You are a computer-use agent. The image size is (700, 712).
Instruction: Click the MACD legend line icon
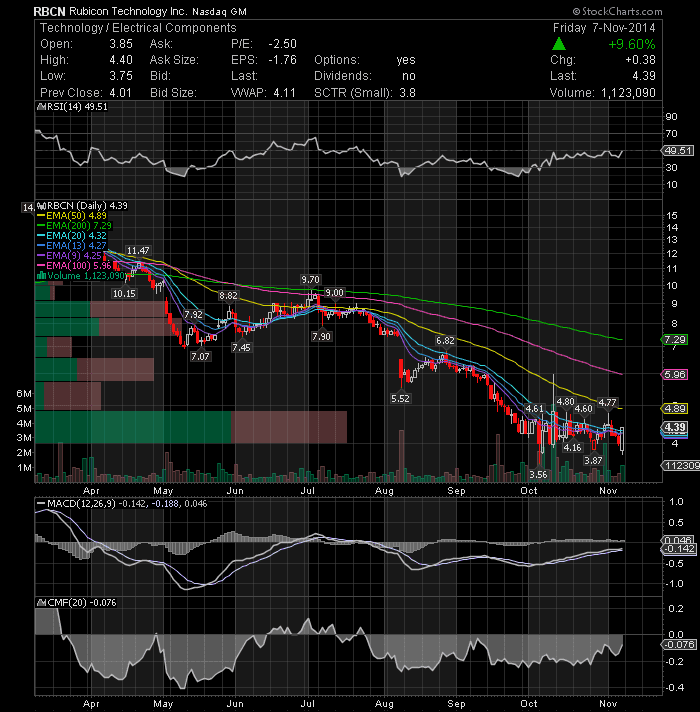click(x=41, y=504)
